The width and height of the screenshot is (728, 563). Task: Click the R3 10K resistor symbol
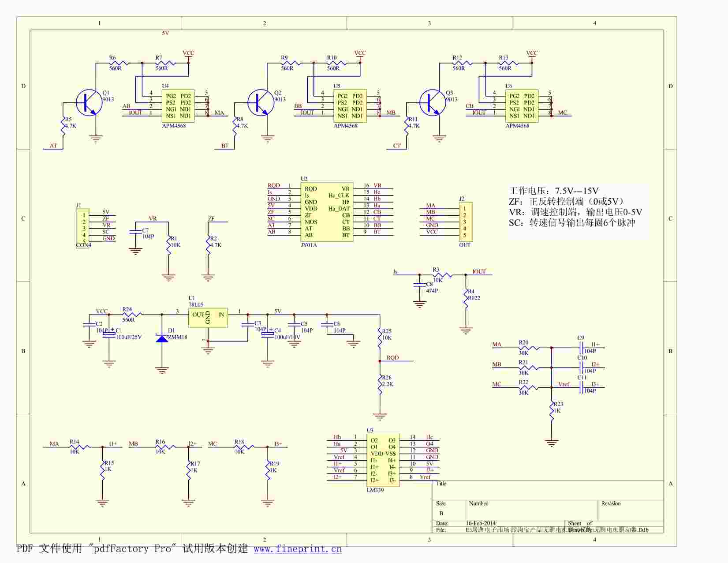pos(443,275)
